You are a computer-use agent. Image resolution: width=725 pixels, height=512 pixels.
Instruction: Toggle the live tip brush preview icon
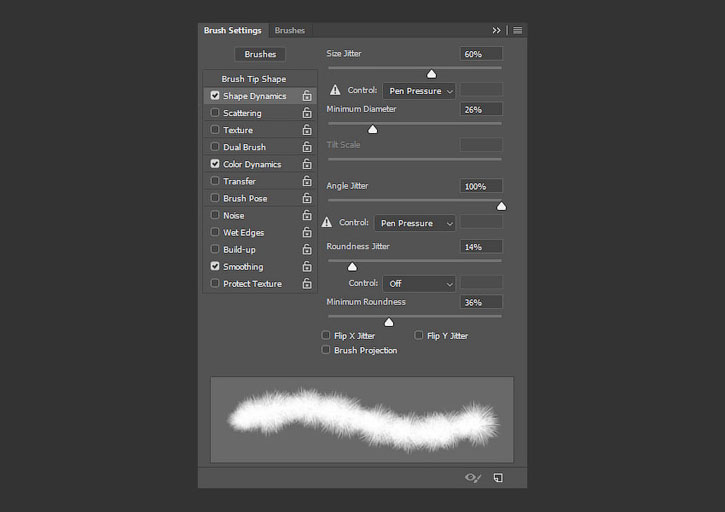click(x=473, y=478)
